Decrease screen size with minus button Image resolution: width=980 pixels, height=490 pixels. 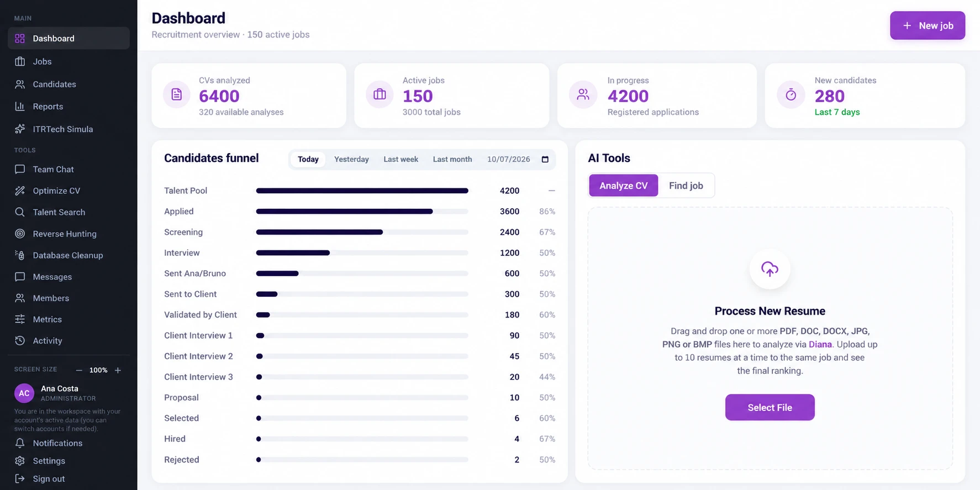79,370
